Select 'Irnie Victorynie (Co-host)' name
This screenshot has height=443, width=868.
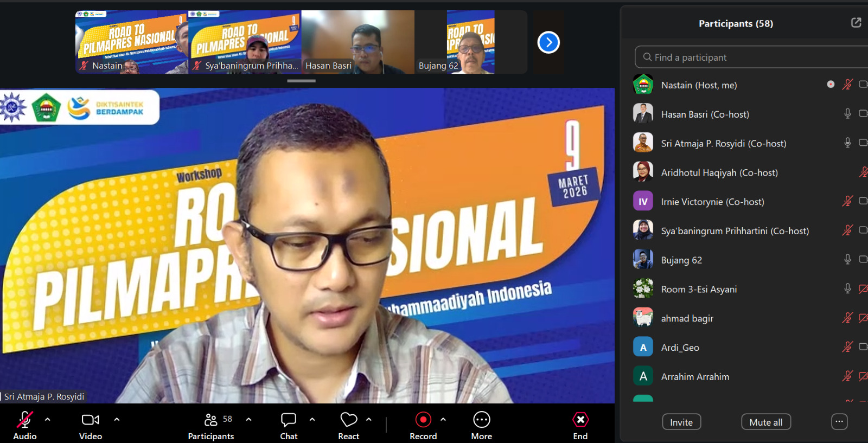pos(713,202)
